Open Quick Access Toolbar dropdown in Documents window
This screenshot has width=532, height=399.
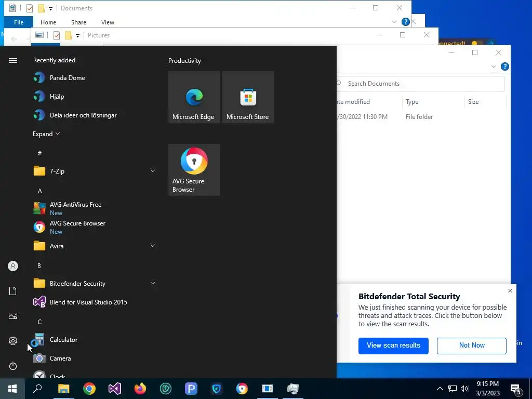(50, 8)
